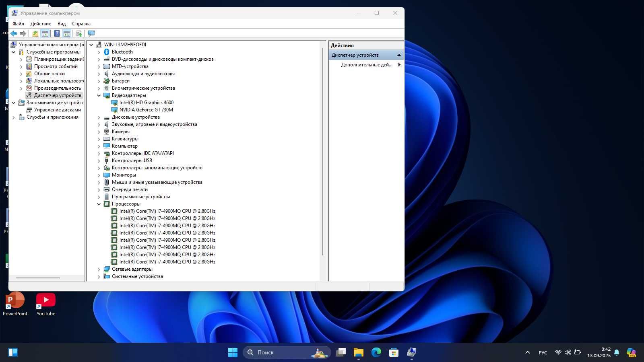The width and height of the screenshot is (644, 362).
Task: Click the Общие папки icon in left tree
Action: pos(29,74)
